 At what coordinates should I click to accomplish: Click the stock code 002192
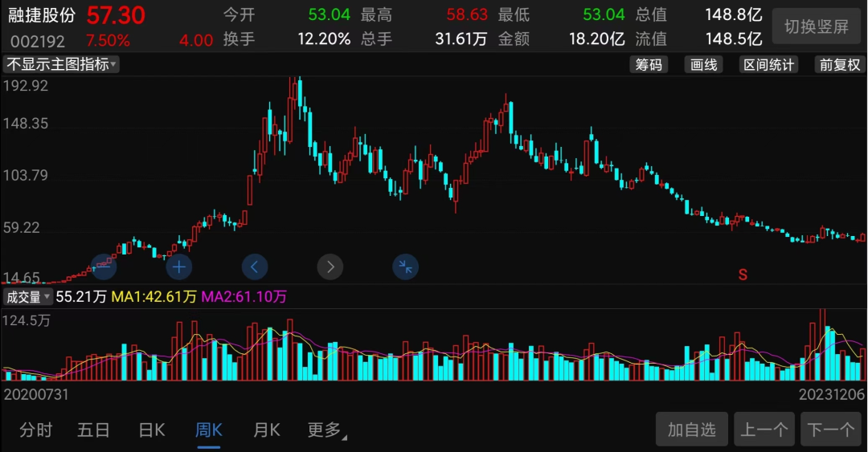(x=38, y=41)
